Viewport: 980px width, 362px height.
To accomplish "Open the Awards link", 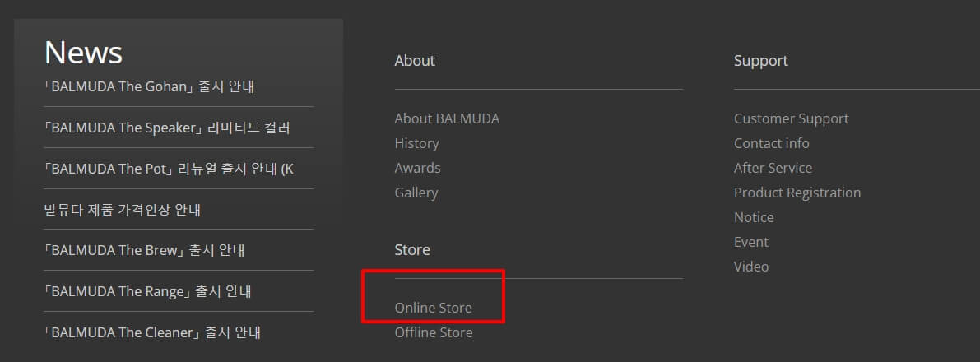I will click(x=417, y=168).
